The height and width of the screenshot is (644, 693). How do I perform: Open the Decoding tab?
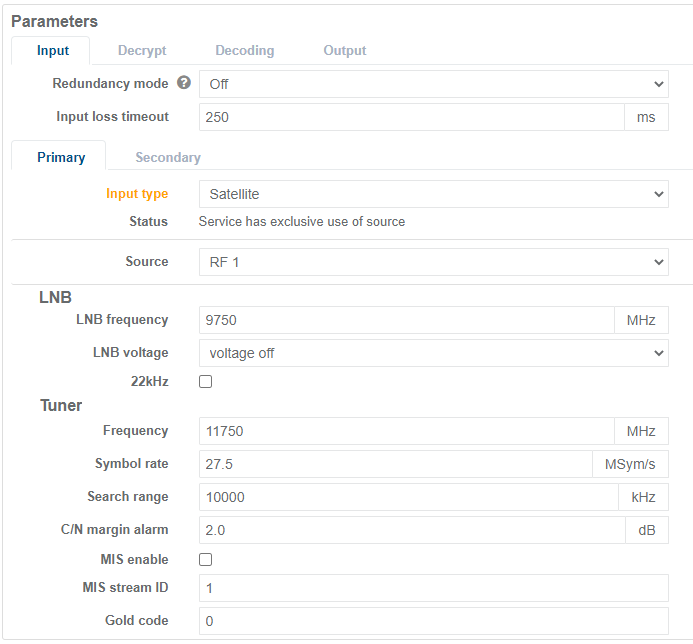click(x=244, y=51)
